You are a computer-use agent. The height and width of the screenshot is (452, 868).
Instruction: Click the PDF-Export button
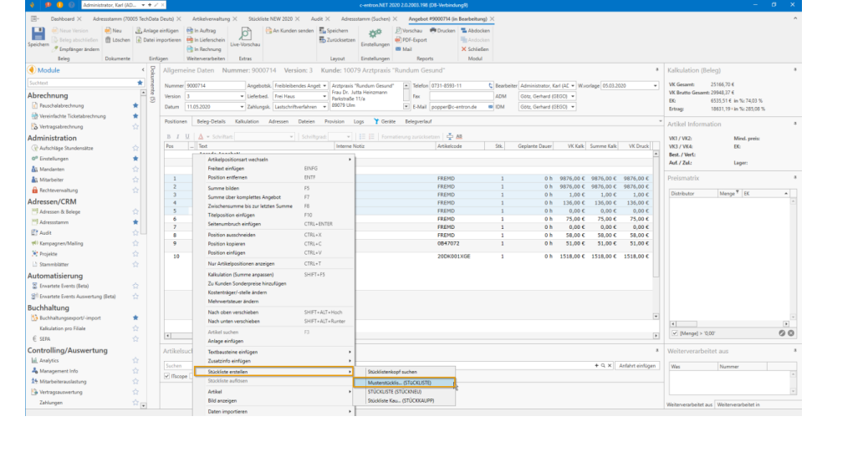411,39
